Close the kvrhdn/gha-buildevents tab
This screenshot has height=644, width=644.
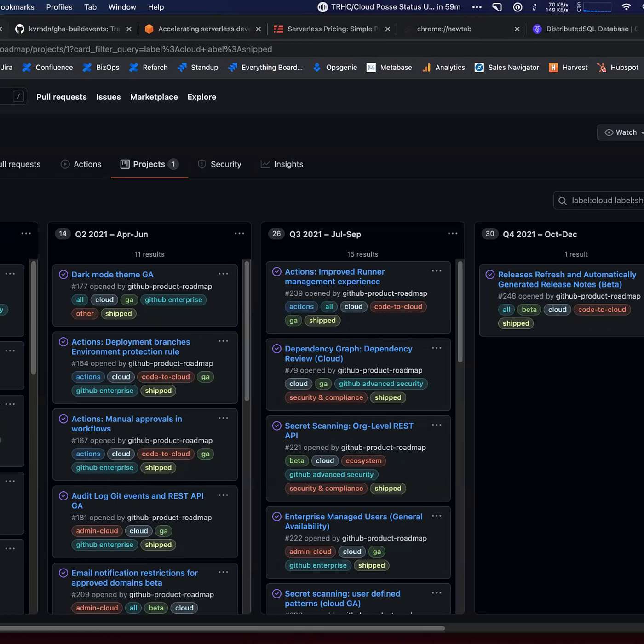coord(129,29)
